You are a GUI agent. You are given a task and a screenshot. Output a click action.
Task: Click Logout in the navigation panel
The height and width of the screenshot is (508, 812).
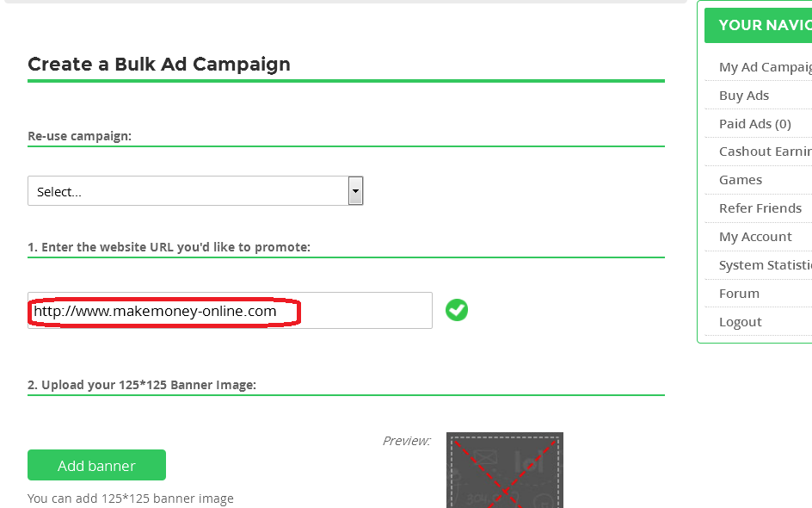coord(741,322)
